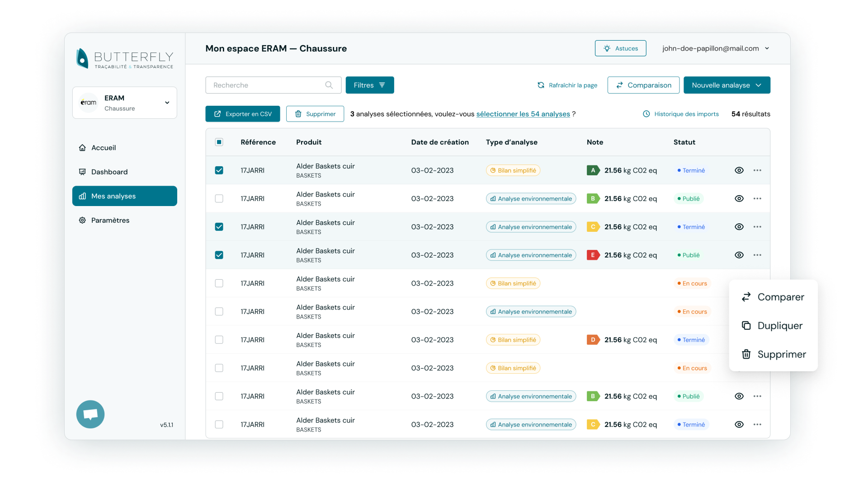Open the Filtres panel
868x488 pixels.
370,85
